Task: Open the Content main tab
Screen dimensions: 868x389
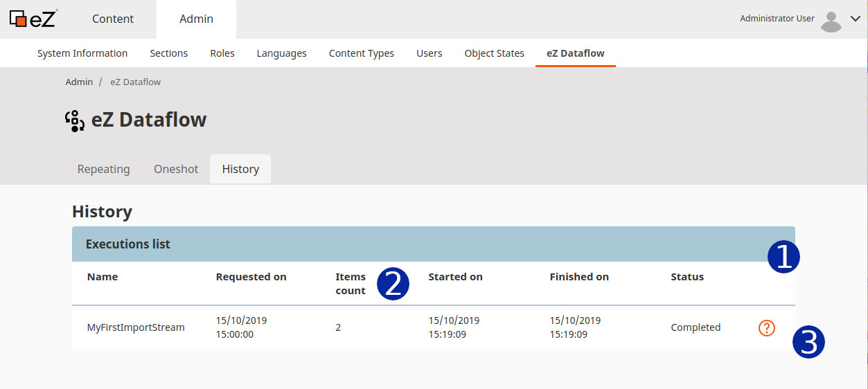Action: point(113,19)
